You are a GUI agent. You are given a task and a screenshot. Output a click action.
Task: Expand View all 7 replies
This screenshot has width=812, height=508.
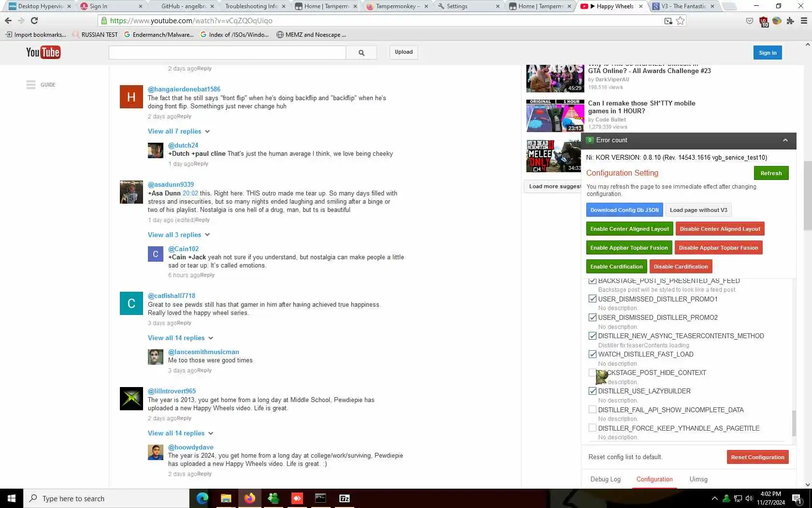pyautogui.click(x=179, y=132)
